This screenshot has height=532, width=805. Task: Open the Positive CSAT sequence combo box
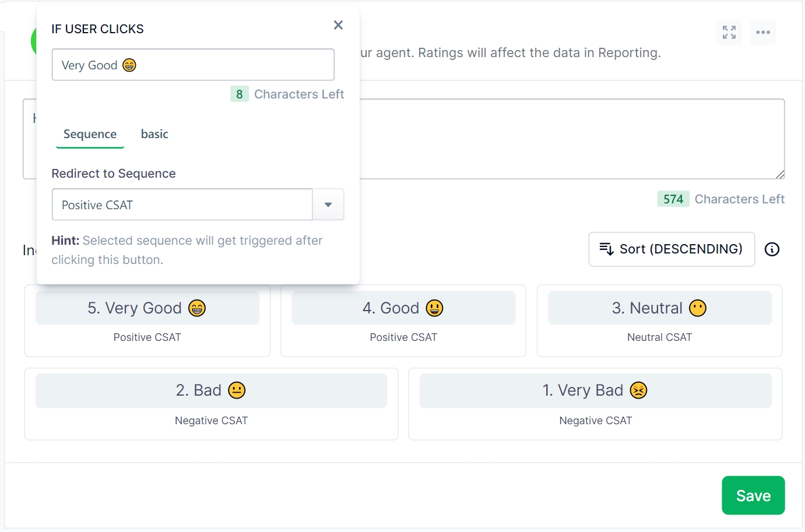pos(182,205)
